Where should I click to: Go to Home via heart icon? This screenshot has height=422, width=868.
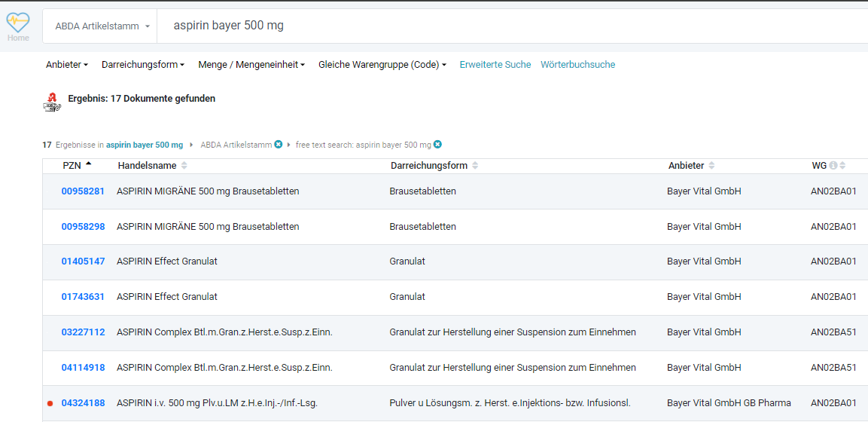click(x=18, y=26)
